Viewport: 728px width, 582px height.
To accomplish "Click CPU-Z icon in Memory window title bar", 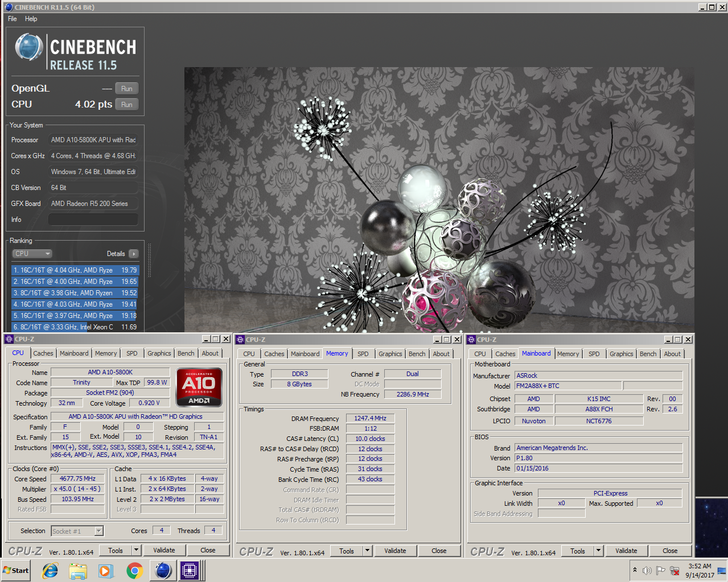I will click(x=240, y=340).
